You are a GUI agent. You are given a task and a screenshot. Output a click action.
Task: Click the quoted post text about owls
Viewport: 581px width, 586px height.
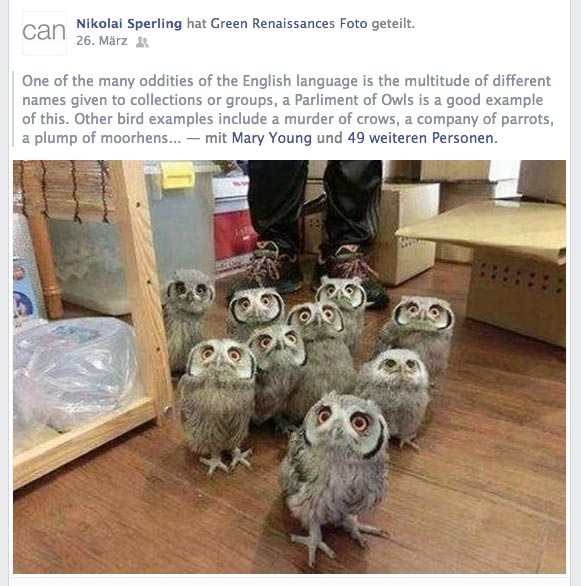(x=288, y=109)
